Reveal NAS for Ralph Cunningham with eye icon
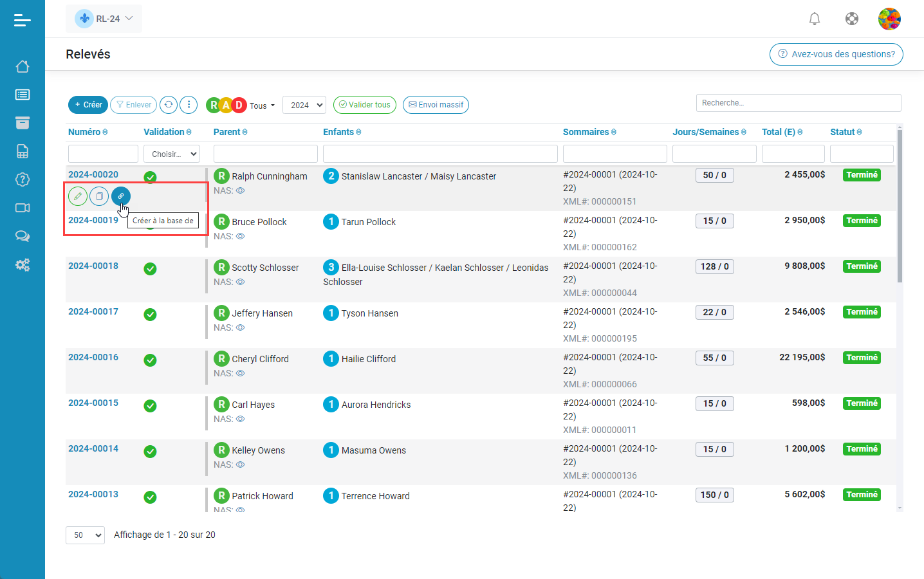This screenshot has height=579, width=924. tap(241, 190)
